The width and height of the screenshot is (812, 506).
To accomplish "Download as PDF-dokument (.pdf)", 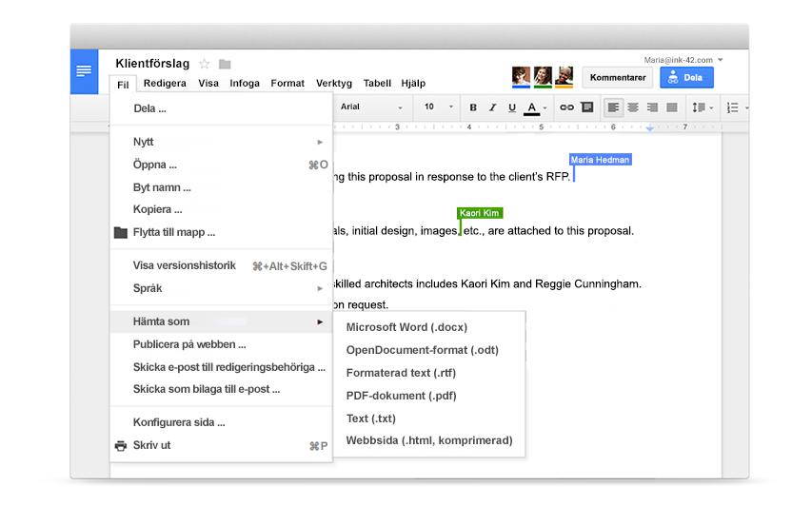I will point(429,396).
